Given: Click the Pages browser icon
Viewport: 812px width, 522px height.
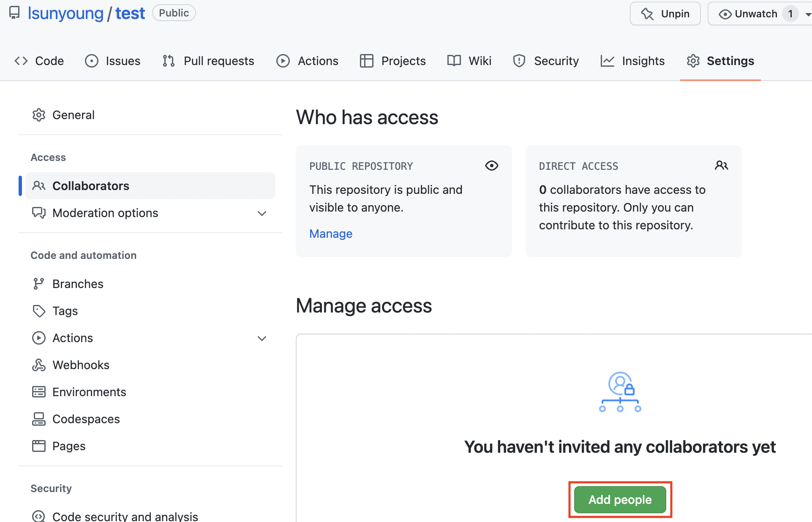Looking at the screenshot, I should [x=38, y=446].
